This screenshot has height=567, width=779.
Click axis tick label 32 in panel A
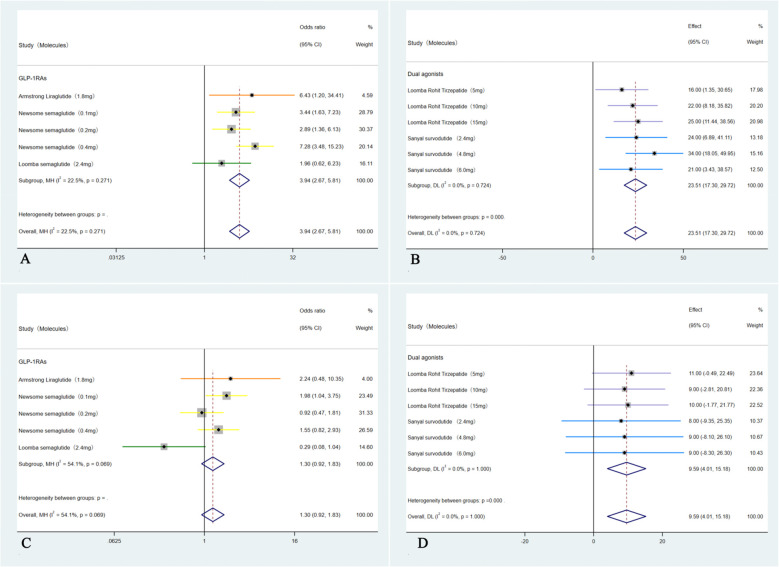[x=293, y=257]
